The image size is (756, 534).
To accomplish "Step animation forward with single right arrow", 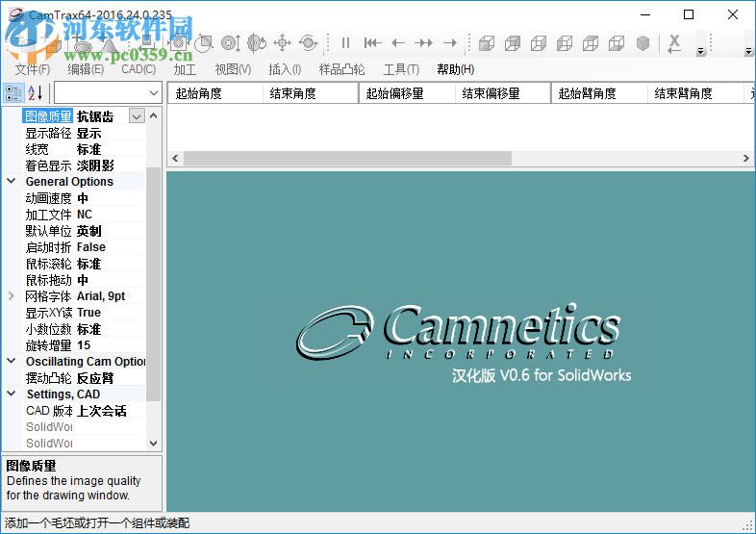I will [450, 43].
